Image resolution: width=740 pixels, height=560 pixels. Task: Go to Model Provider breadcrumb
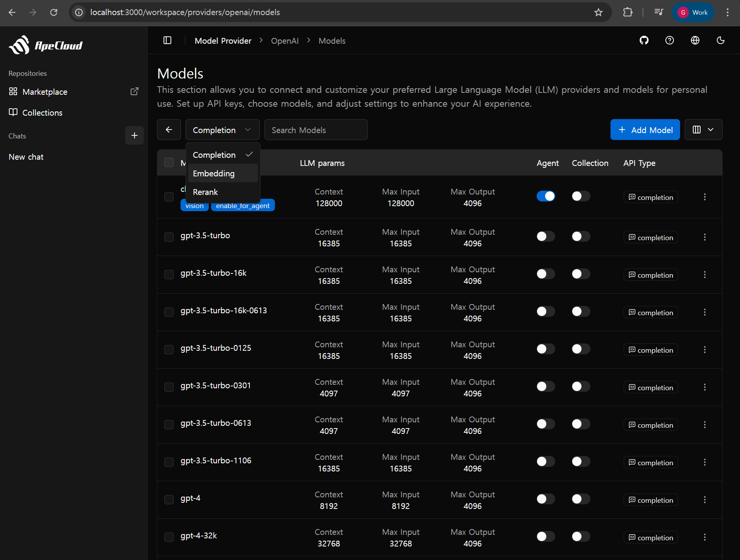click(223, 41)
